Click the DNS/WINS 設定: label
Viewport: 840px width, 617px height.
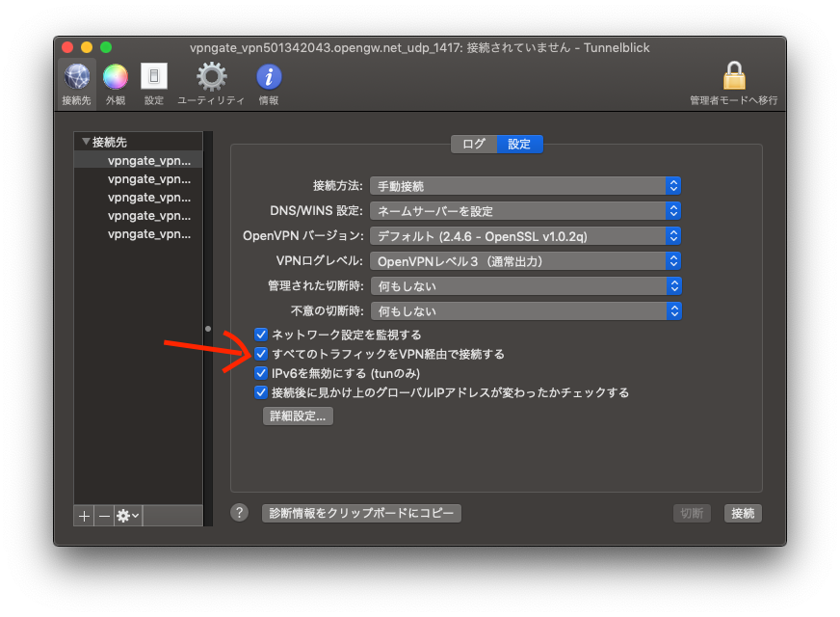pos(317,211)
